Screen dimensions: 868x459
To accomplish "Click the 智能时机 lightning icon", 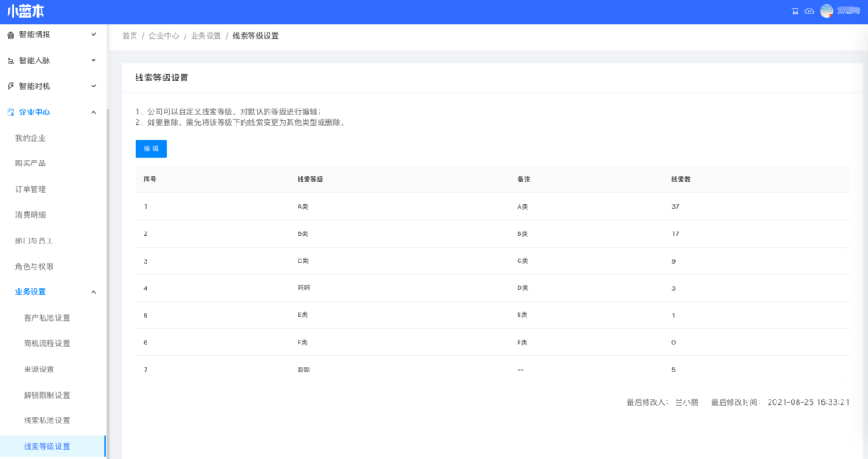I will point(10,87).
